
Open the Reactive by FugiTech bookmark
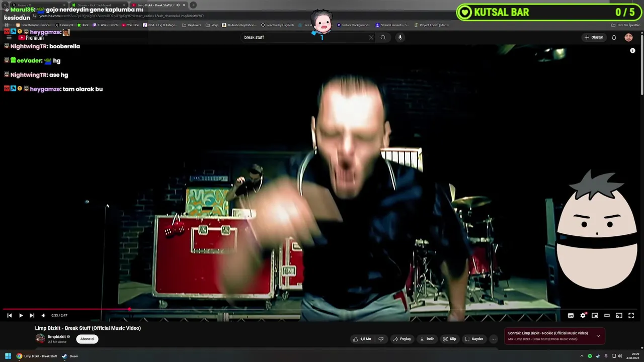click(278, 25)
